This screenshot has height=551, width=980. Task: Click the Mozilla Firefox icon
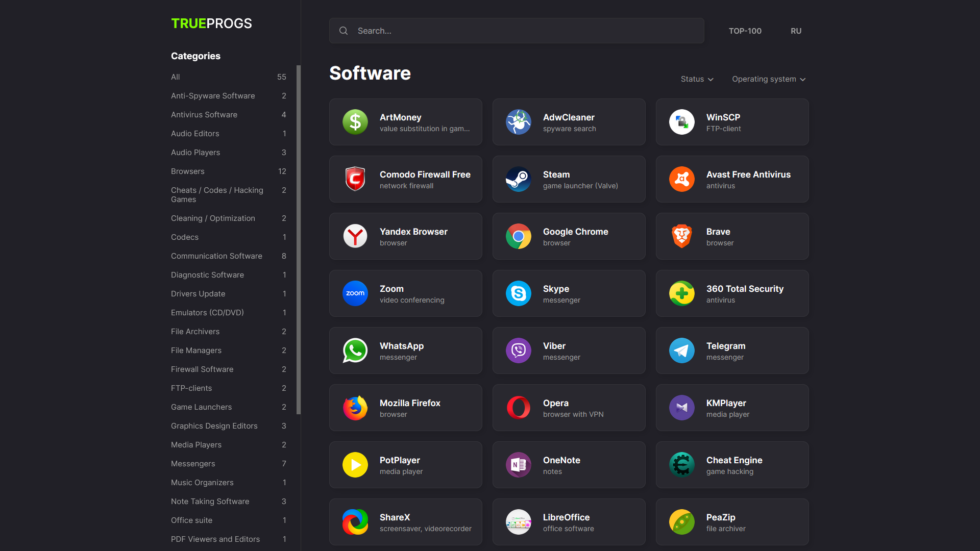355,408
